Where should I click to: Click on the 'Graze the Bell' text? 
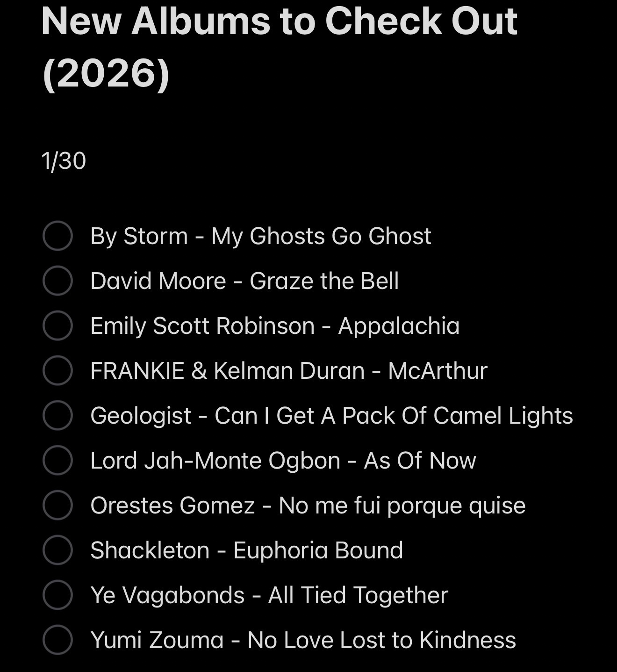pyautogui.click(x=324, y=281)
